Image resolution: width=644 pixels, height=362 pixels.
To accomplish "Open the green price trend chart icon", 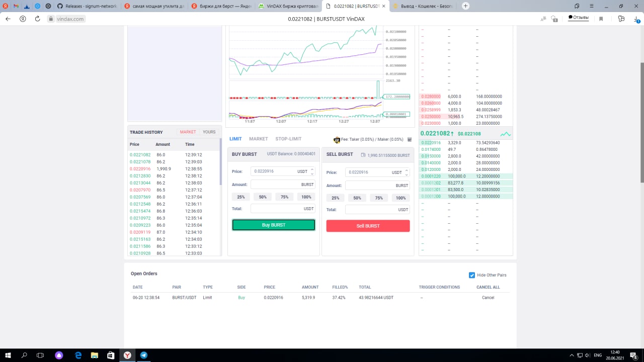I will coord(505,134).
